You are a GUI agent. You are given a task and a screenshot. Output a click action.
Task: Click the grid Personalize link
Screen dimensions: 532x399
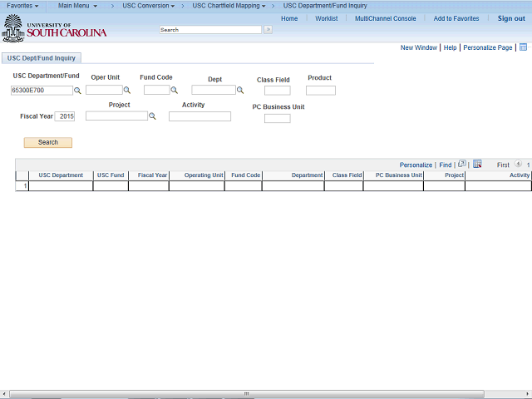point(416,165)
